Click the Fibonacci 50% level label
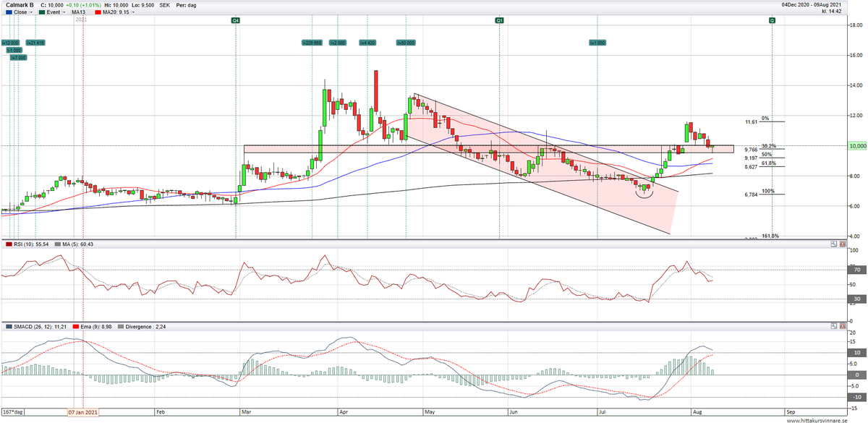Viewport: 868px width, 423px height. [x=767, y=154]
